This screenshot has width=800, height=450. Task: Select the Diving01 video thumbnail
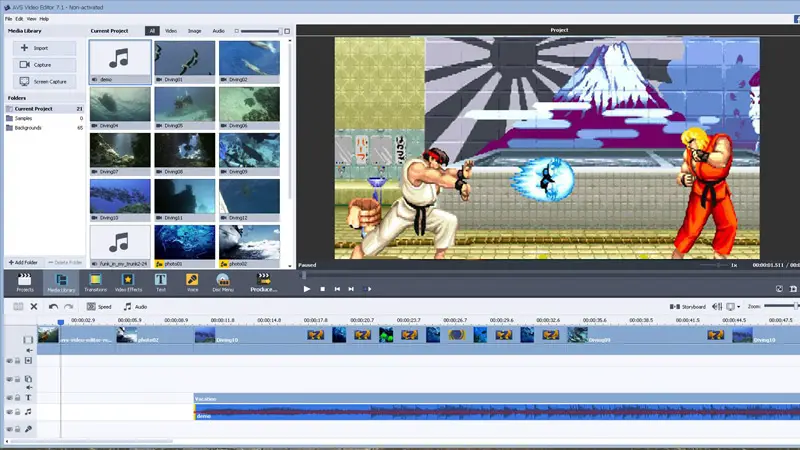coord(185,62)
